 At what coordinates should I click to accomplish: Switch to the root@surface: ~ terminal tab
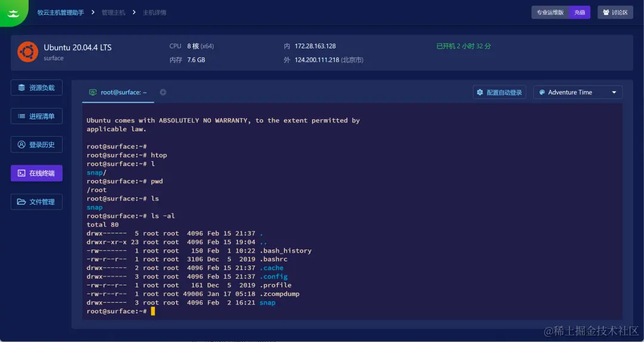click(x=118, y=93)
